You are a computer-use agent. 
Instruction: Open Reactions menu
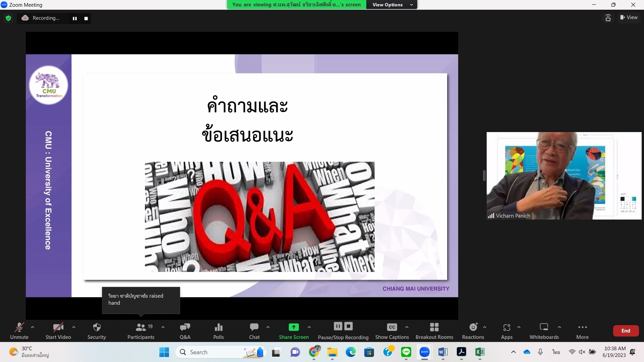point(473,331)
